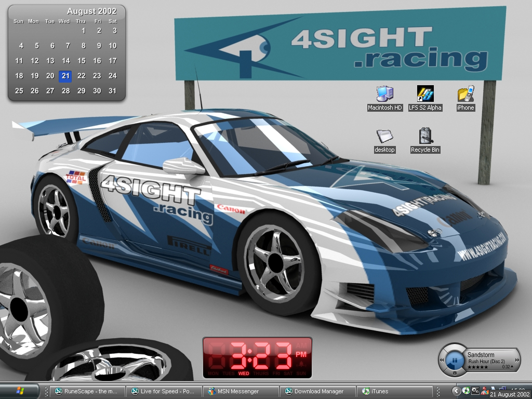
Task: Select August 31 on the calendar
Action: pos(113,91)
